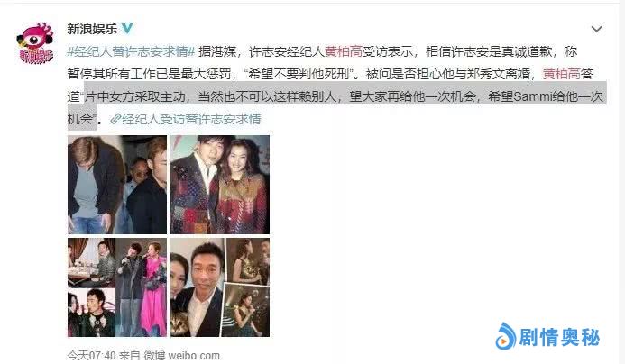Click the 今天07:40 post timestamp
625x364 pixels.
coord(92,355)
